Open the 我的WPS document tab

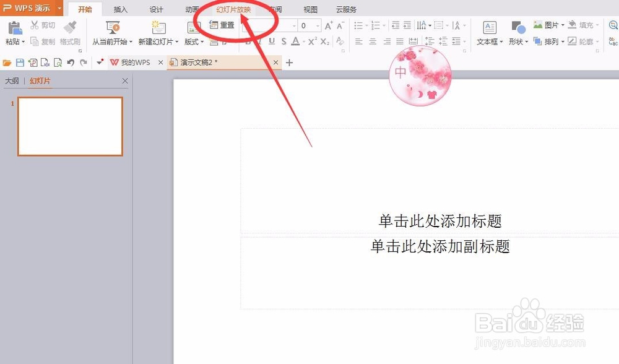coord(131,62)
